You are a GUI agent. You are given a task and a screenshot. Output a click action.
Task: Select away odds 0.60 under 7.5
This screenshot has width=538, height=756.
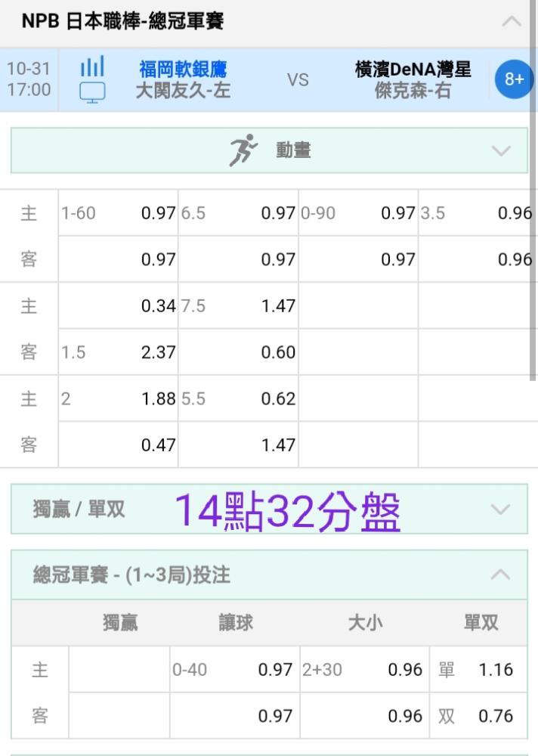(238, 352)
